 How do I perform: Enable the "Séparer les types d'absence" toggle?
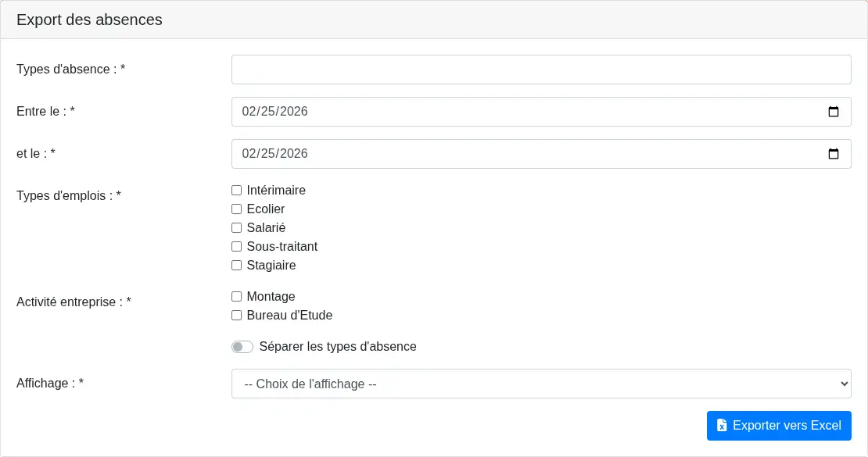point(242,346)
